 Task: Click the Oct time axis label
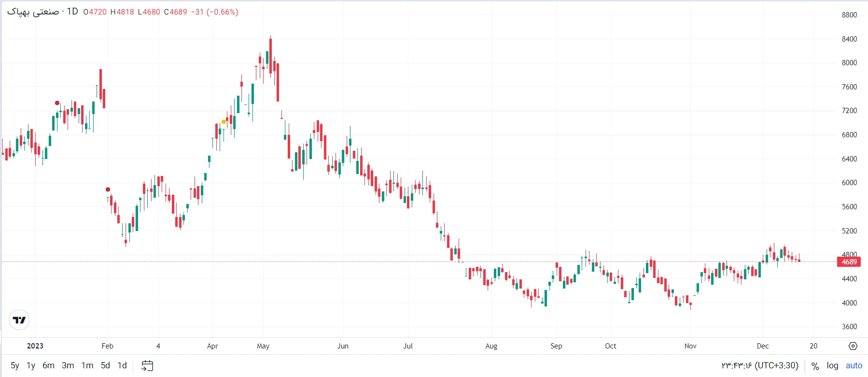611,346
